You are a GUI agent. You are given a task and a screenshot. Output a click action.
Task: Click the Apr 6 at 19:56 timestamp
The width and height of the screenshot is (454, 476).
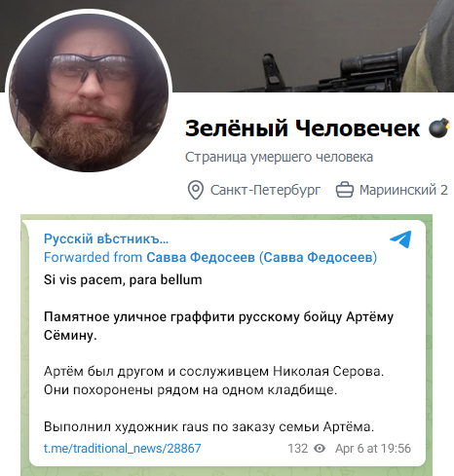click(373, 449)
